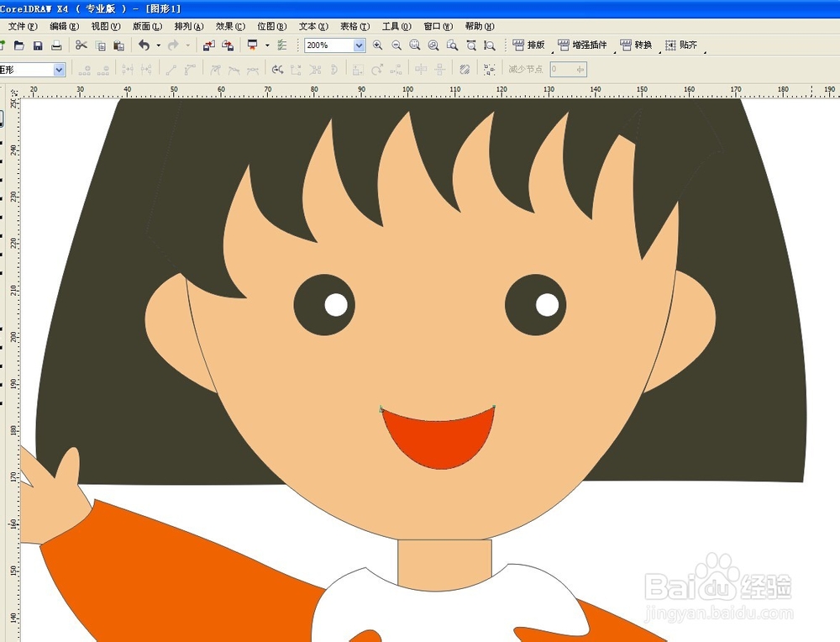
Task: Open the 工具(O) menu
Action: point(396,26)
